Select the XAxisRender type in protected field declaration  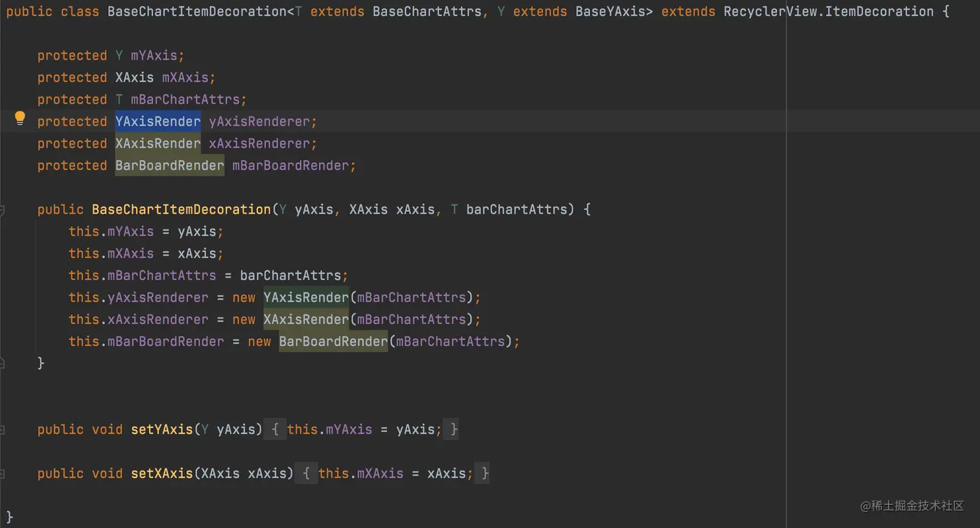158,143
